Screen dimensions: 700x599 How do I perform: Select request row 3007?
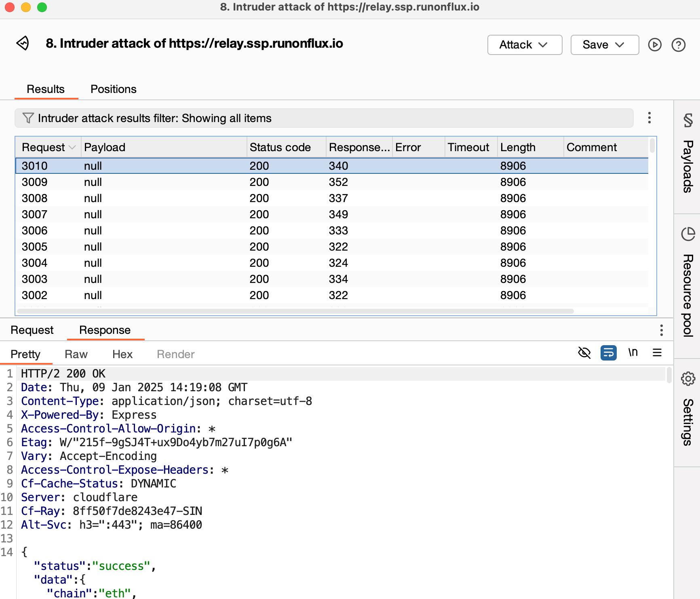pos(332,214)
